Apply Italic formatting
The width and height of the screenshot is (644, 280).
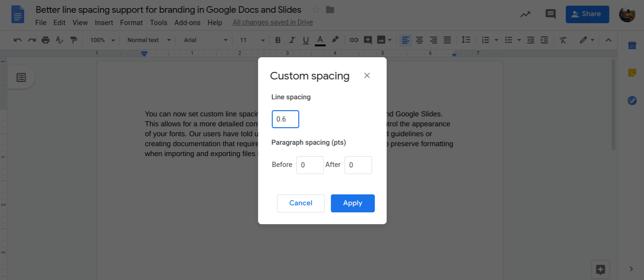(x=292, y=40)
